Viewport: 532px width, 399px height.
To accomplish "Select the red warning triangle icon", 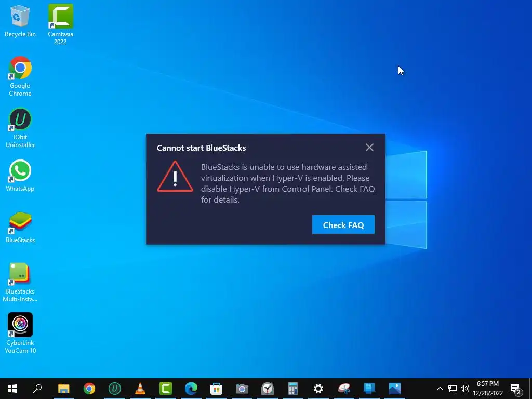I will point(175,177).
